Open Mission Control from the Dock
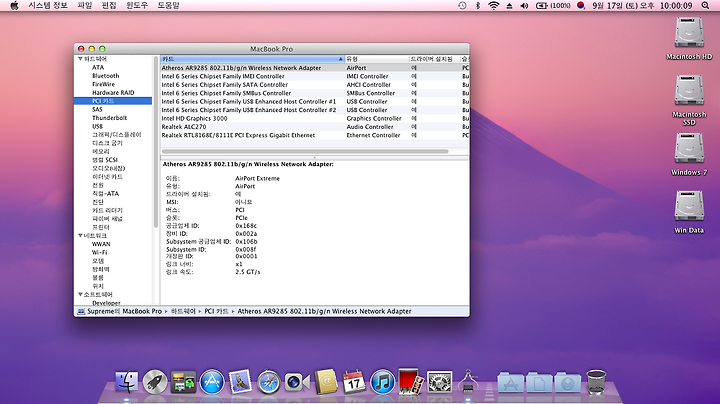 tap(183, 382)
